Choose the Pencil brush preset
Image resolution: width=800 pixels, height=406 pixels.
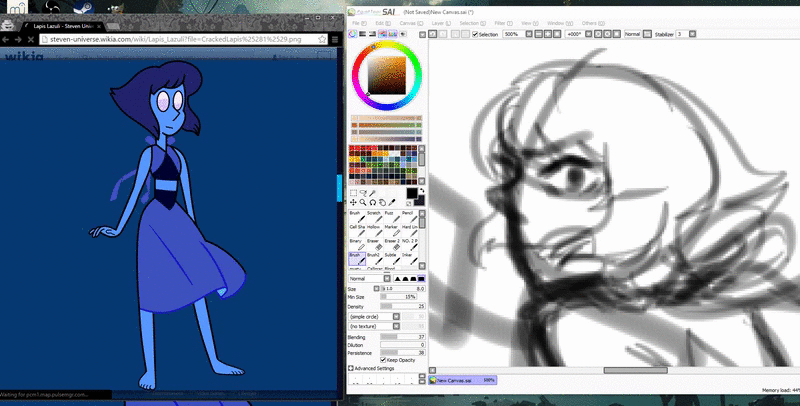click(409, 217)
